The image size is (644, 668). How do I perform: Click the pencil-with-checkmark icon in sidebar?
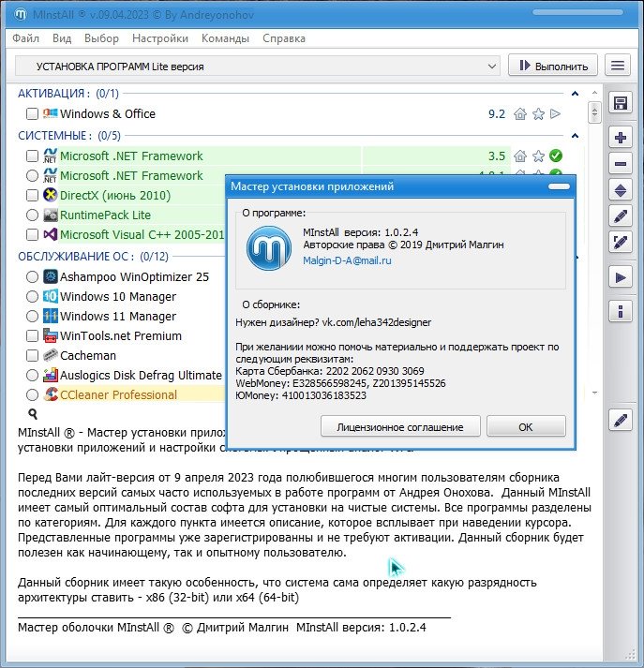tap(621, 243)
